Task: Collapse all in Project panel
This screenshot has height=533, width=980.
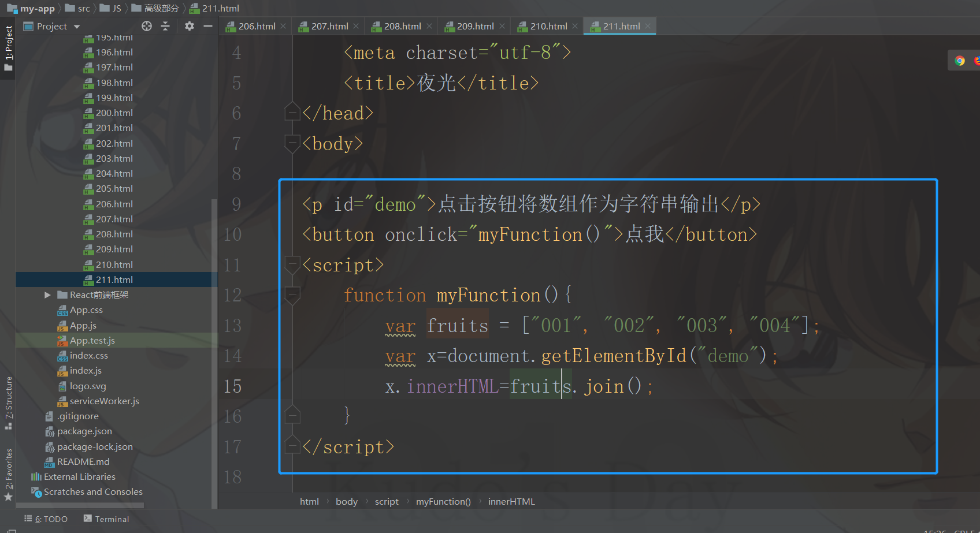Action: click(165, 26)
